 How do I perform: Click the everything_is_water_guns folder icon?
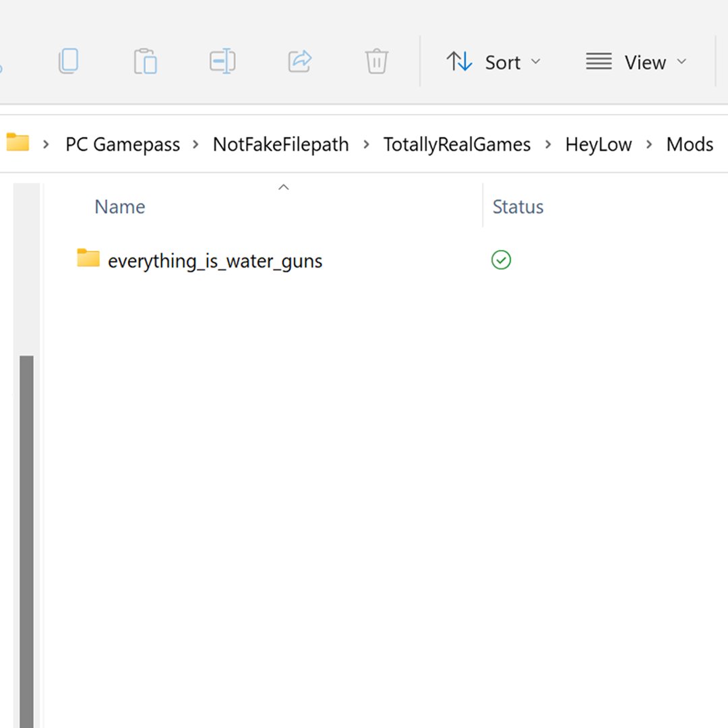(x=88, y=258)
